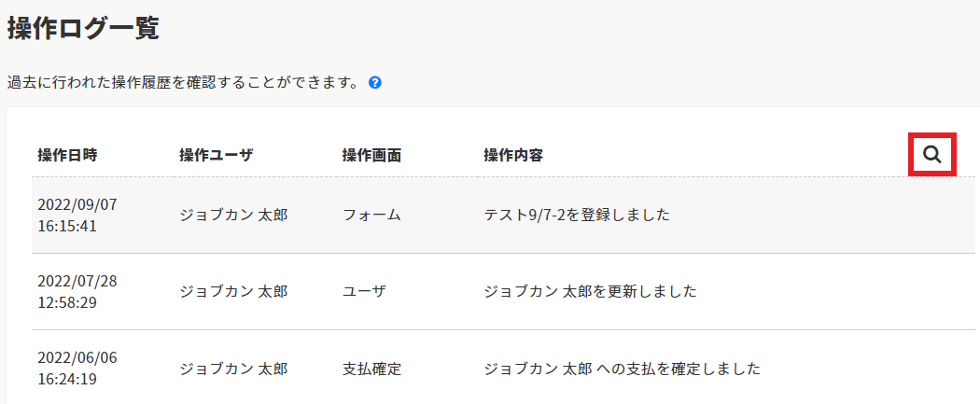980x404 pixels.
Task: Click the 操作日時 column header
Action: (67, 155)
